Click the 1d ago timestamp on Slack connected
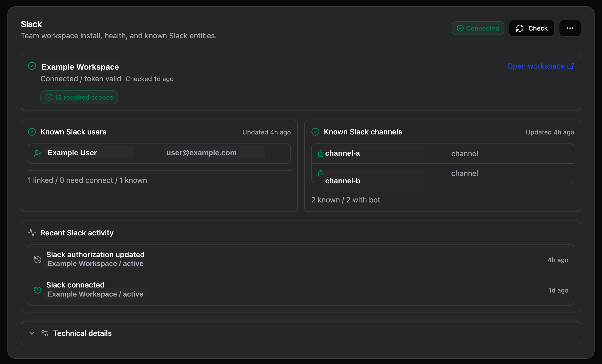This screenshot has height=364, width=602. click(558, 290)
